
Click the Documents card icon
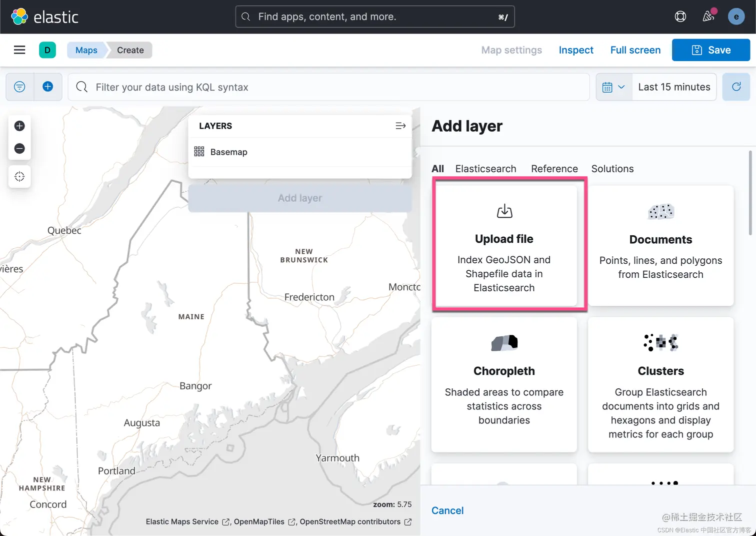pos(661,212)
